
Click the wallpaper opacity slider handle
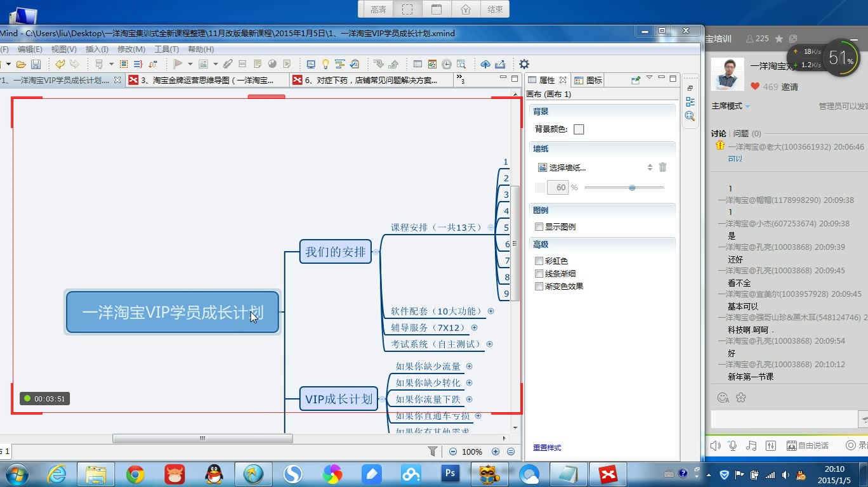(632, 188)
